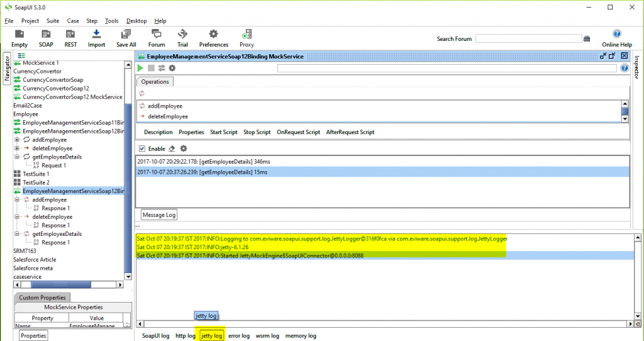This screenshot has height=341, width=644.
Task: Click the Empty project toolbar icon
Action: pyautogui.click(x=19, y=35)
